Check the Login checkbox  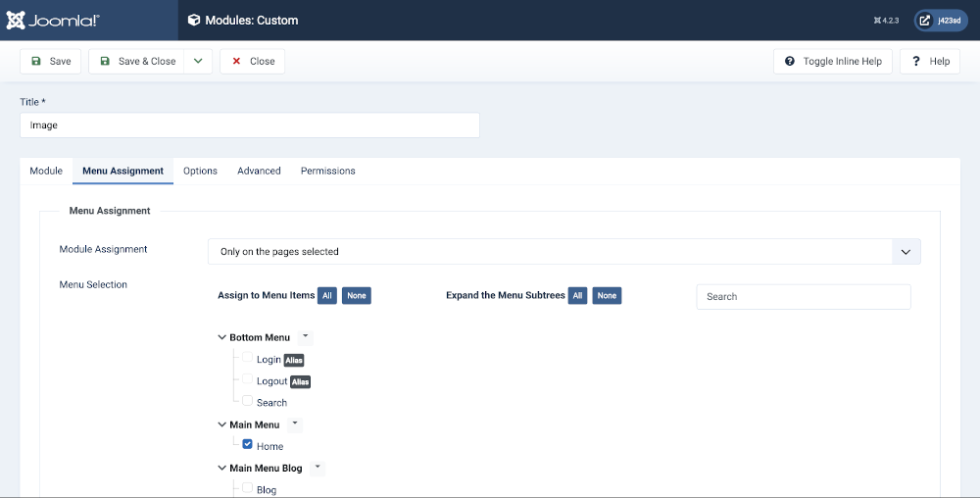pyautogui.click(x=248, y=358)
